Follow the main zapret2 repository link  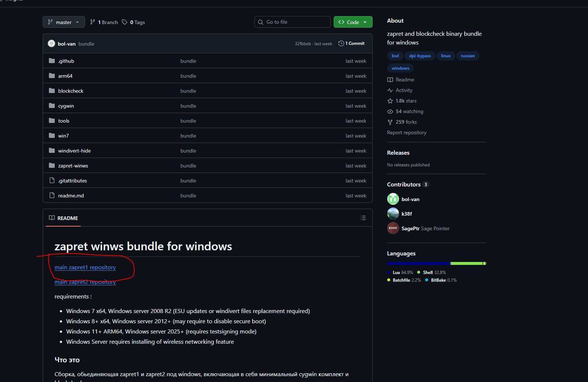(x=85, y=282)
